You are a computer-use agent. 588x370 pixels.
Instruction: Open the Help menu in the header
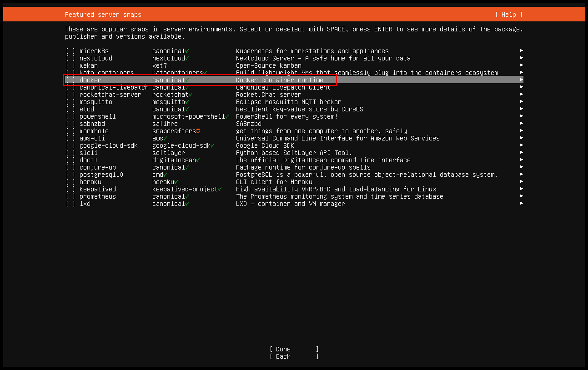coord(509,15)
